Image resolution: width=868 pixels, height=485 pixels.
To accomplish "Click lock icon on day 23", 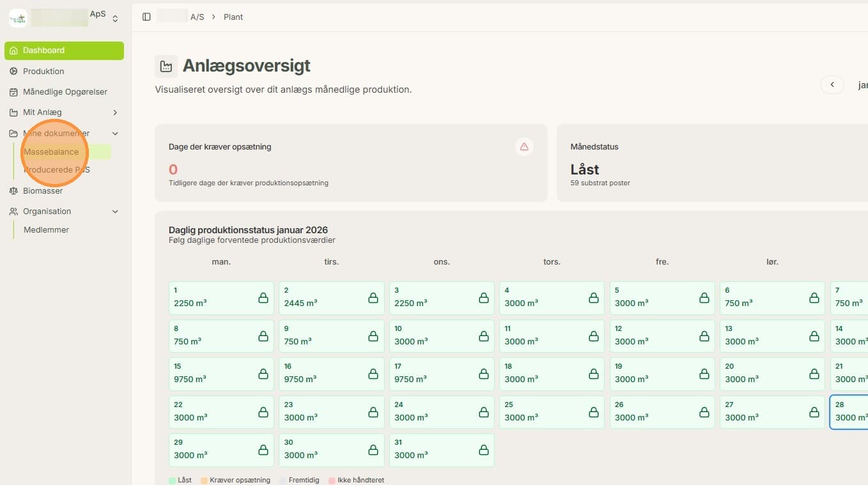I will [x=373, y=412].
